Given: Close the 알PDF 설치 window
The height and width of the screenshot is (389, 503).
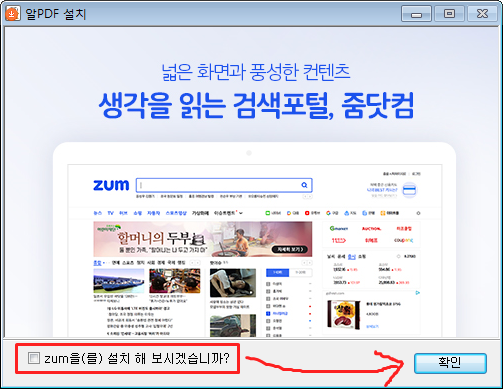Looking at the screenshot, I should click(x=482, y=14).
